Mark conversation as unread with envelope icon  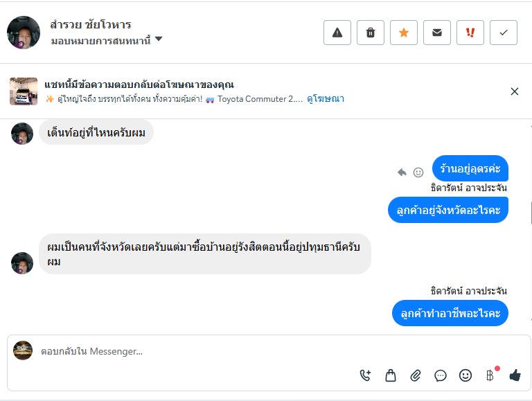[x=437, y=33]
